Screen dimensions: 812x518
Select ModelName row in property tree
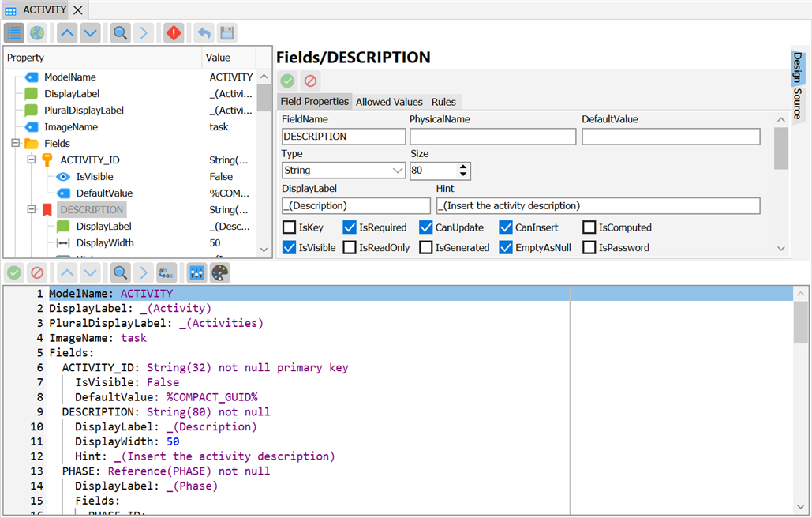(132, 77)
